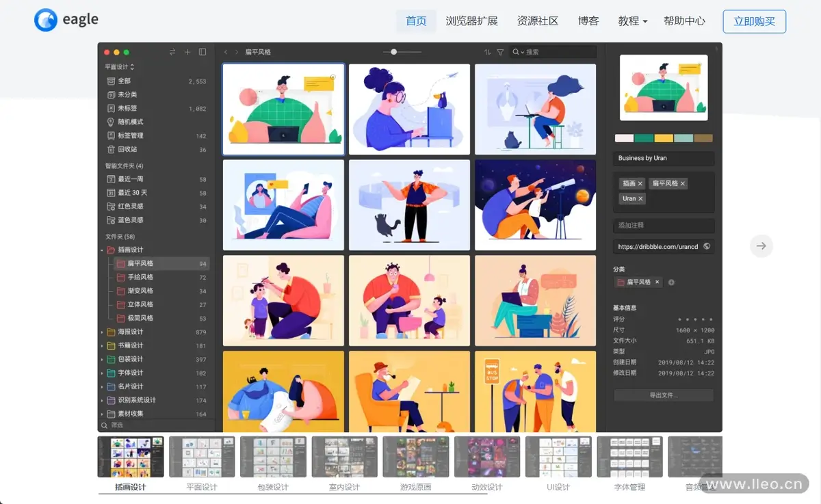
Task: Click the add category plus icon
Action: coord(671,282)
